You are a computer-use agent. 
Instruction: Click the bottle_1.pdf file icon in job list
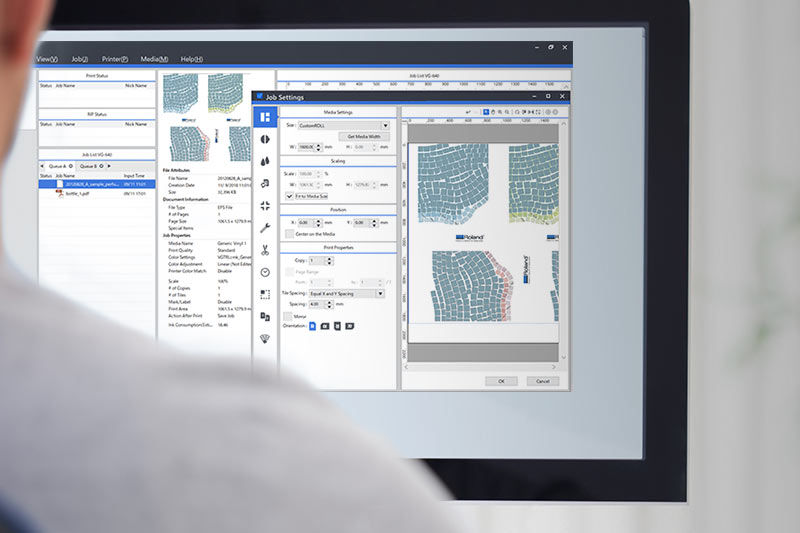pyautogui.click(x=60, y=194)
